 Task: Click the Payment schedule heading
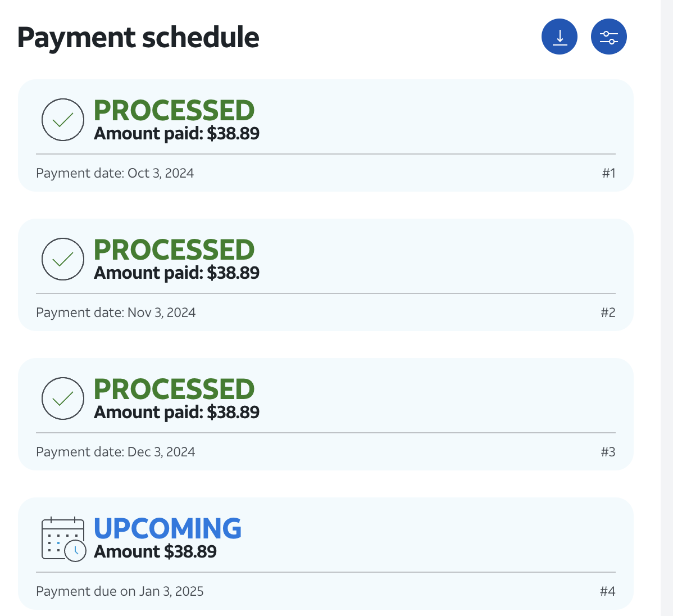138,38
